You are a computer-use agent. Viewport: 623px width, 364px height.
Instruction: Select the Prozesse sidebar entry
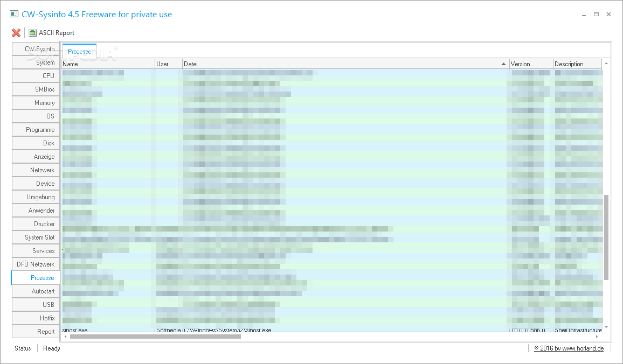[x=36, y=278]
